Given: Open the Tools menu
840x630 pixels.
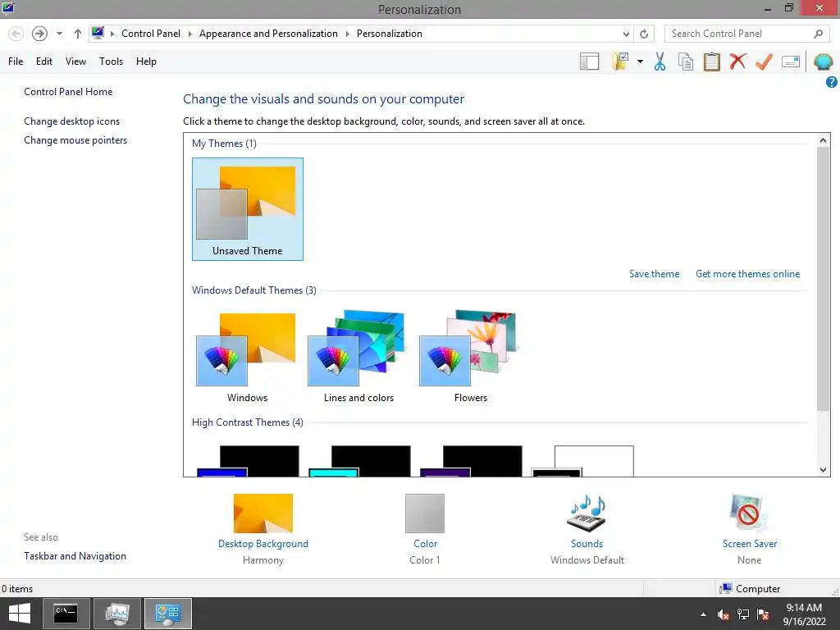Looking at the screenshot, I should click(x=111, y=62).
